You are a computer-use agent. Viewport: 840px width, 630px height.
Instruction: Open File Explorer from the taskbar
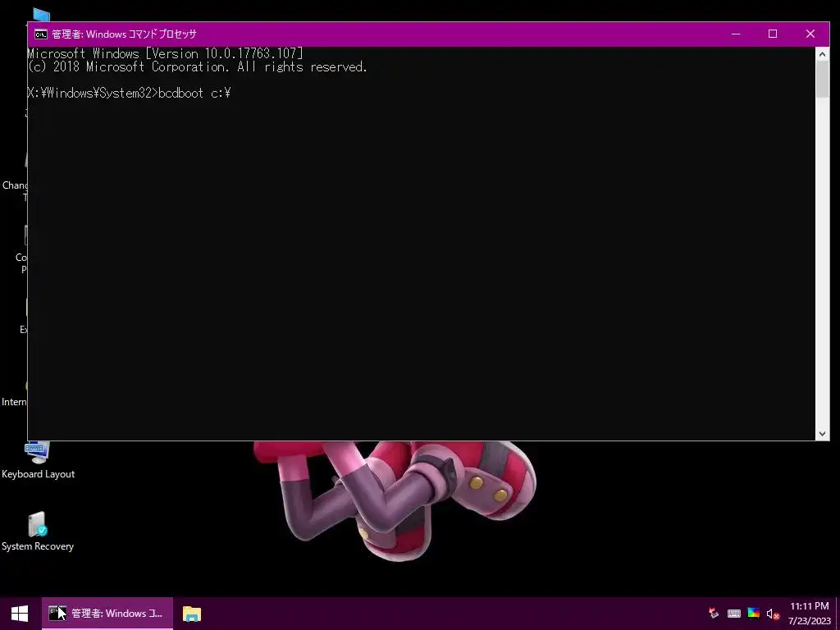tap(192, 614)
